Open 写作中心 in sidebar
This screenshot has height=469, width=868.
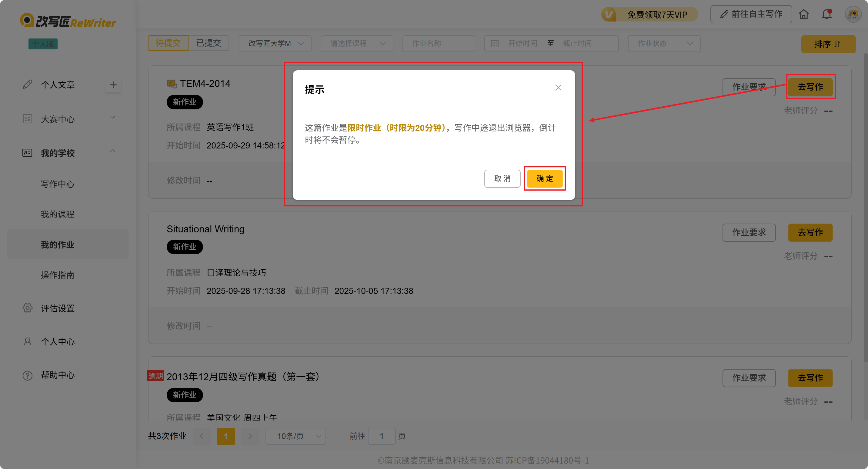tap(58, 184)
